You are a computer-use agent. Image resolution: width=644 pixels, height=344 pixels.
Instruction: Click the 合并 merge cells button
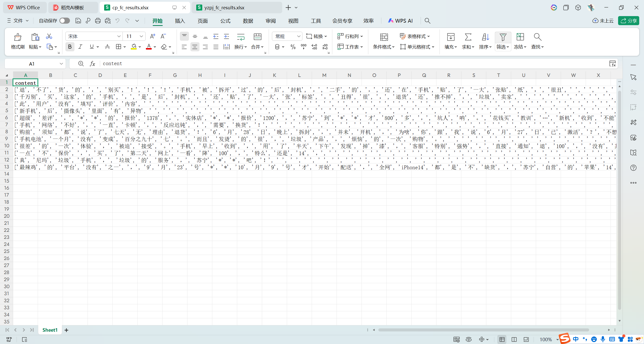coord(257,41)
